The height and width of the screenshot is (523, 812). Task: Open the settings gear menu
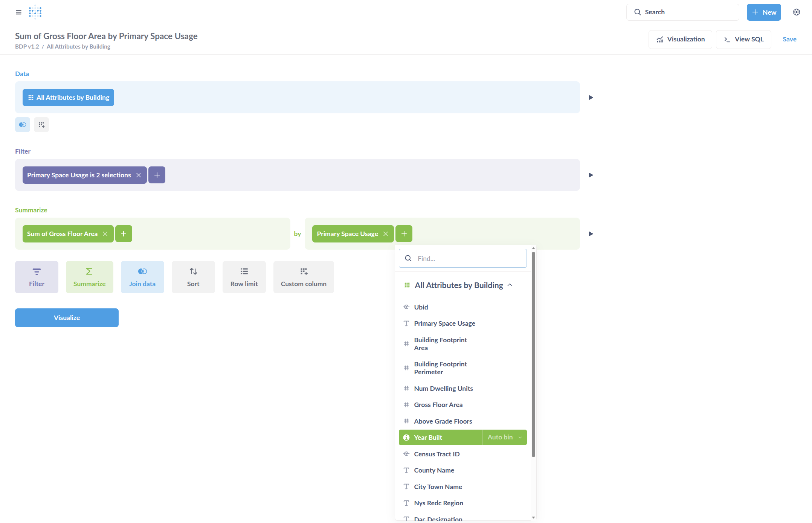click(796, 12)
